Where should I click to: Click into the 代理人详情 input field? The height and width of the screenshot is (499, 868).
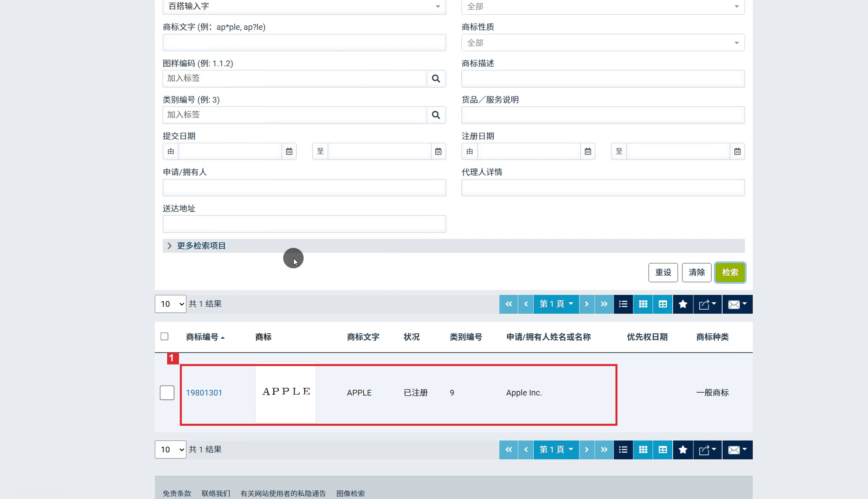coord(603,188)
